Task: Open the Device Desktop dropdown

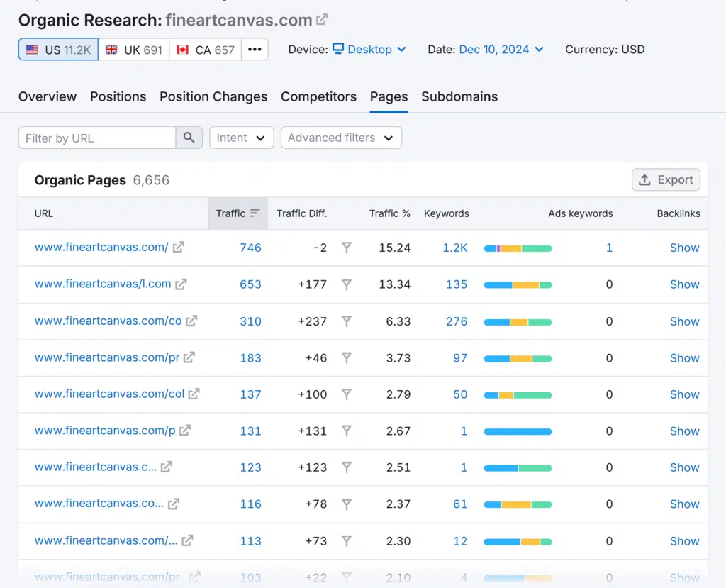Action: point(369,50)
